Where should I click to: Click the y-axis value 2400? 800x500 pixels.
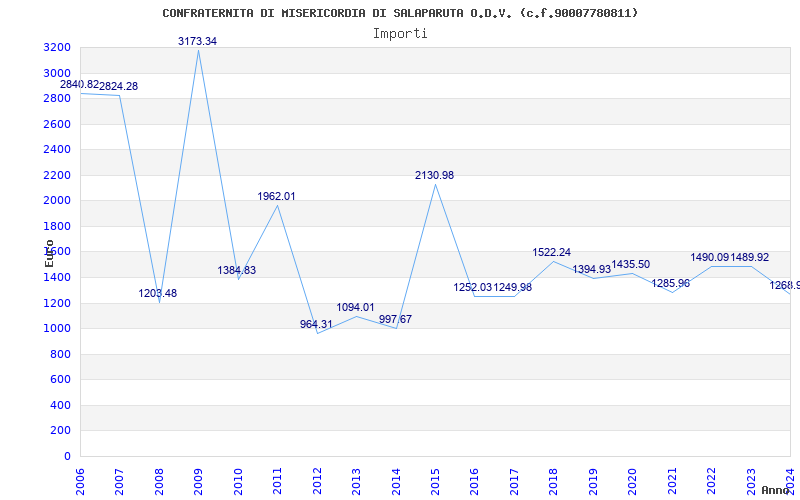click(57, 149)
